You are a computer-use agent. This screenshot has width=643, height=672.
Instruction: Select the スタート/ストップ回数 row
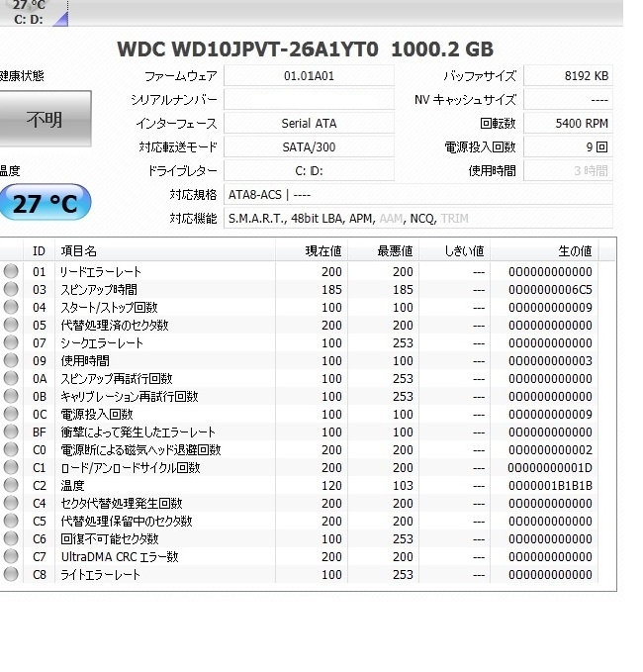point(299,307)
